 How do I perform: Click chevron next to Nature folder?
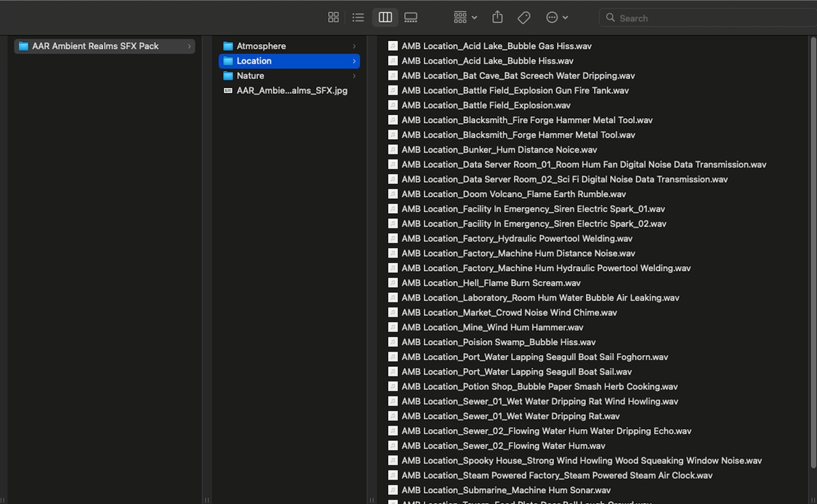(354, 75)
